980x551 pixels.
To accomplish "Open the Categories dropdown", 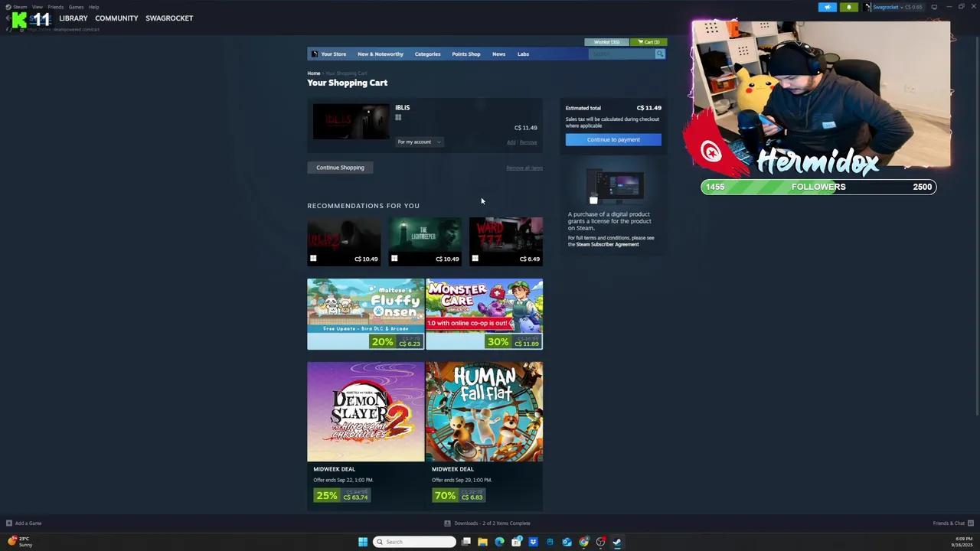I will (x=427, y=54).
